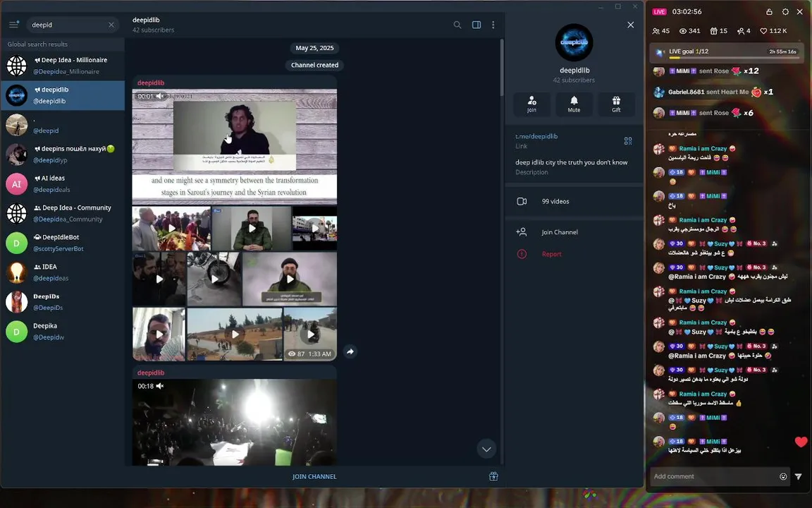
Task: Click the Join icon button in info panel
Action: coord(532,104)
